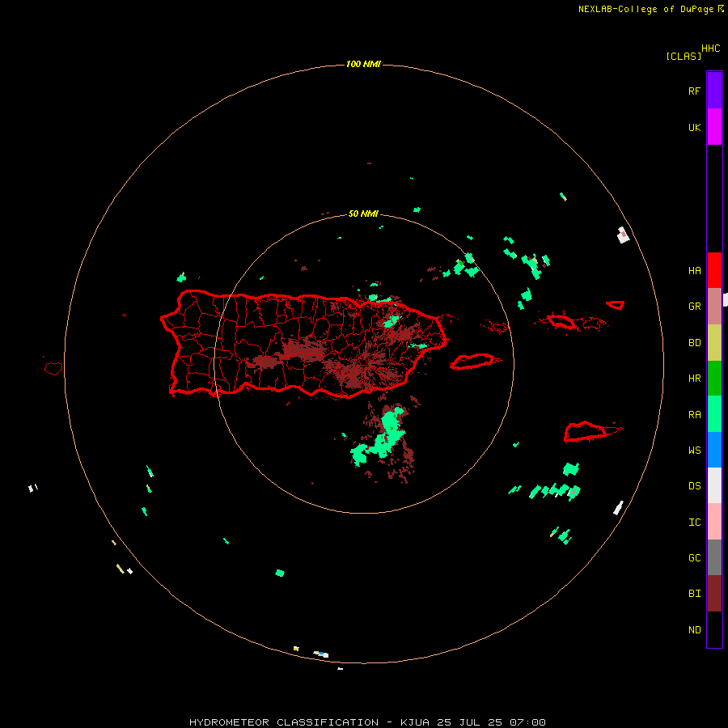Select the red HA legend color
728x728 pixels.
(714, 270)
